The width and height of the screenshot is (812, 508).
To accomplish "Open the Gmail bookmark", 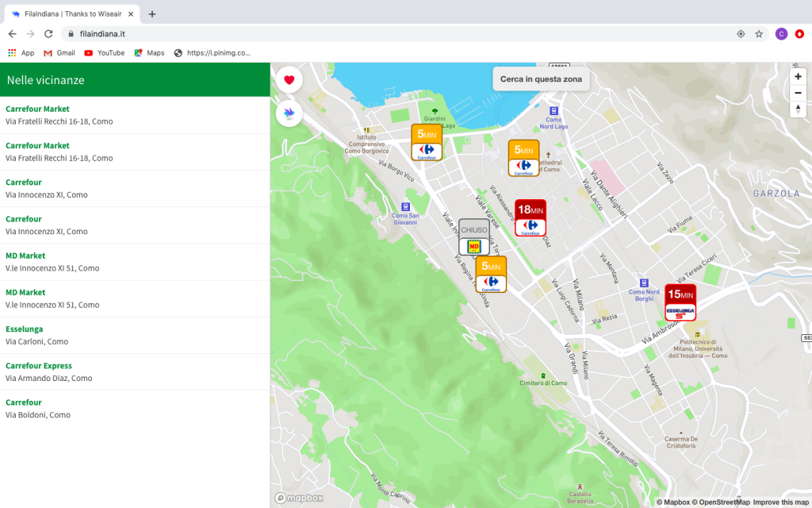I will 59,53.
